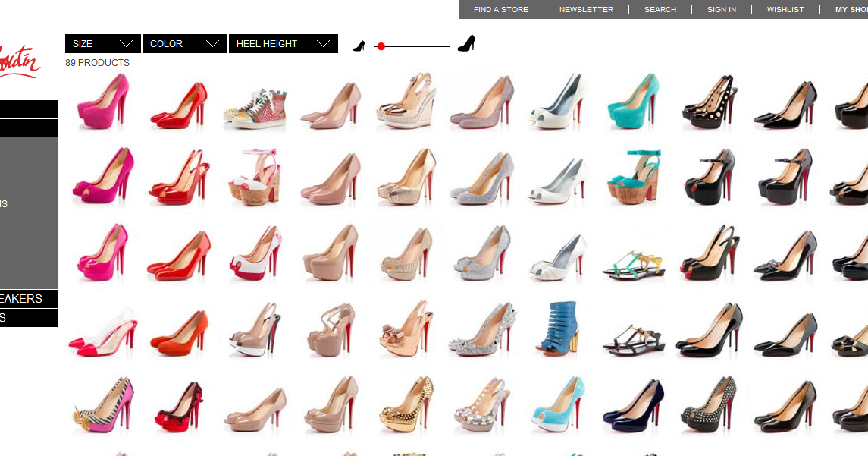Image resolution: width=868 pixels, height=456 pixels.
Task: Select the pink bow cork wedge sandal
Action: tap(255, 177)
